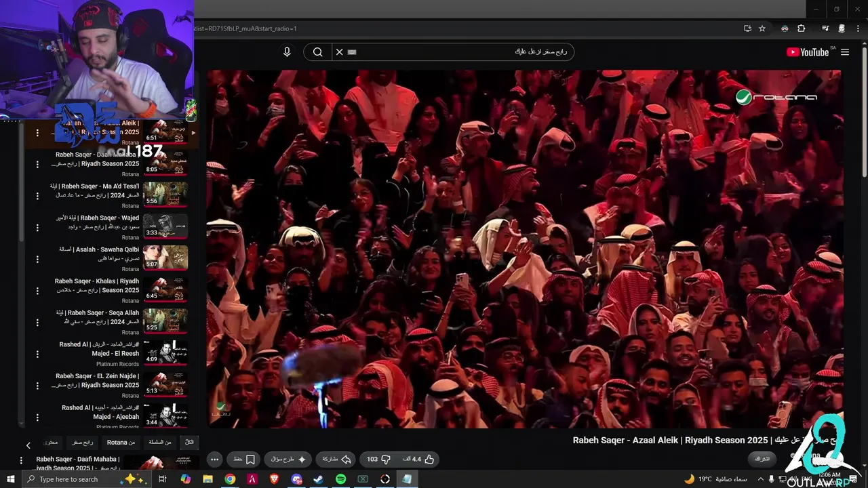Click the Subscribe 'اشتراك' button

point(763,459)
